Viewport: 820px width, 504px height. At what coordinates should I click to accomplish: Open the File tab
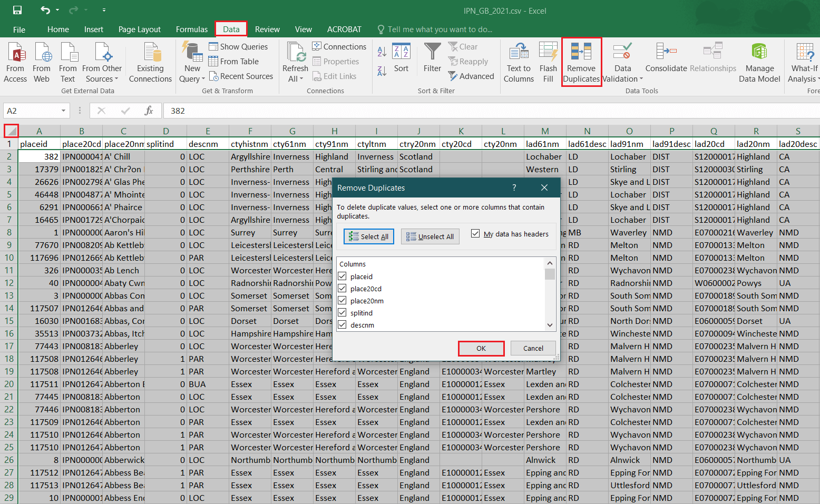[x=19, y=29]
